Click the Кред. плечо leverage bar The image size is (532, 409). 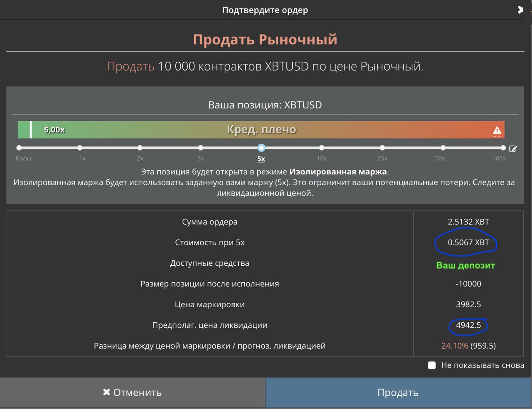[x=262, y=130]
